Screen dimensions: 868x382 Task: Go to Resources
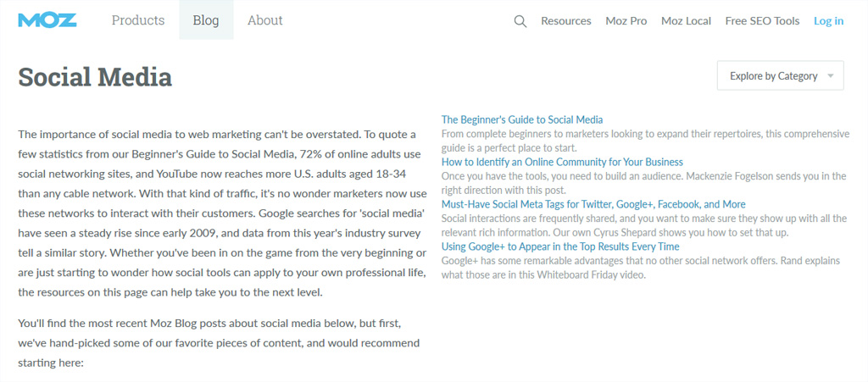(565, 21)
